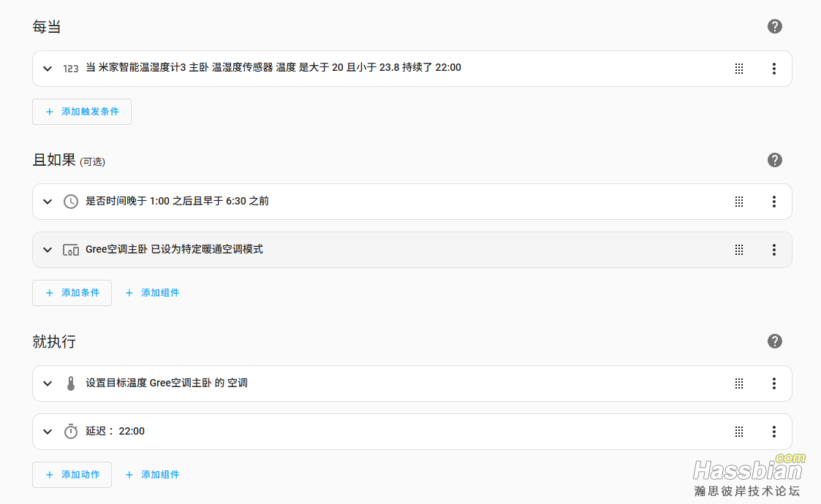
Task: Open the three-dot menu for the 米家智能温湿度计3 trigger
Action: point(774,69)
